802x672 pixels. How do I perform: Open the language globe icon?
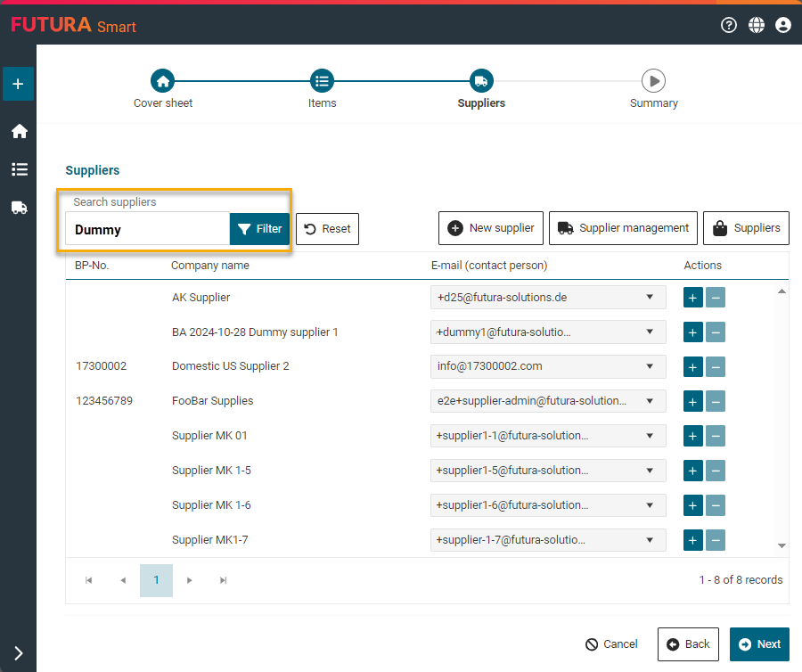(x=757, y=25)
